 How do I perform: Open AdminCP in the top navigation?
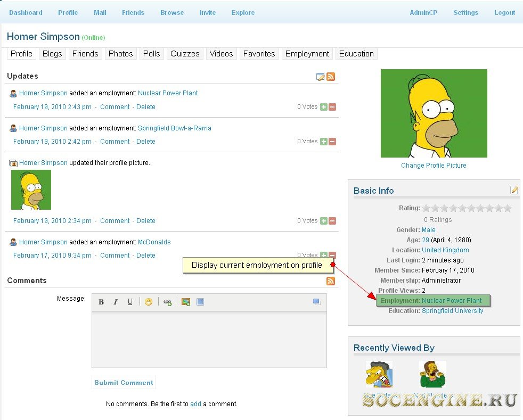tap(423, 13)
